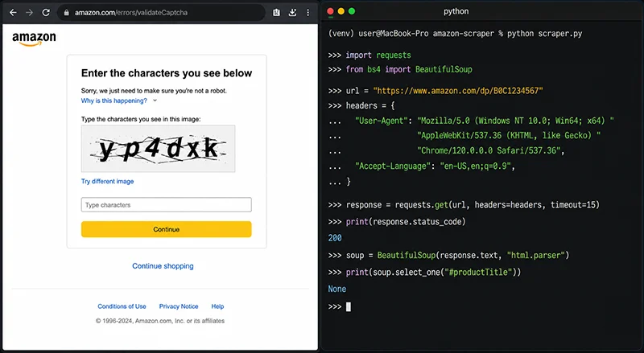Click the Amazon copyright footer text
The height and width of the screenshot is (353, 644).
160,321
